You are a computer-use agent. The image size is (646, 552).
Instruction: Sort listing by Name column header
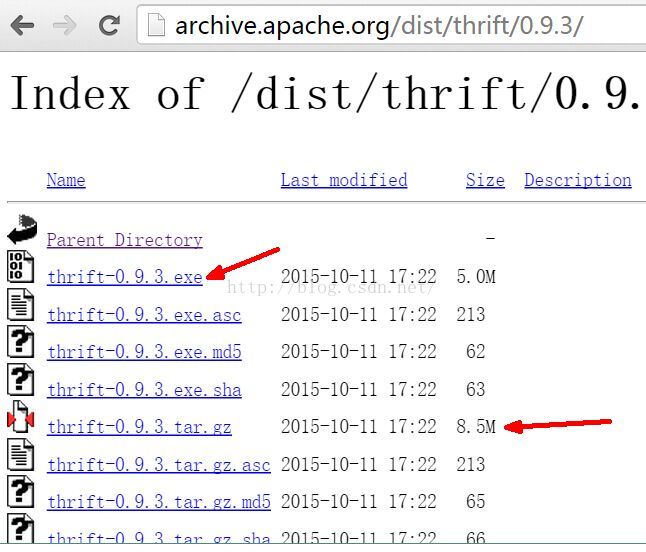[66, 180]
